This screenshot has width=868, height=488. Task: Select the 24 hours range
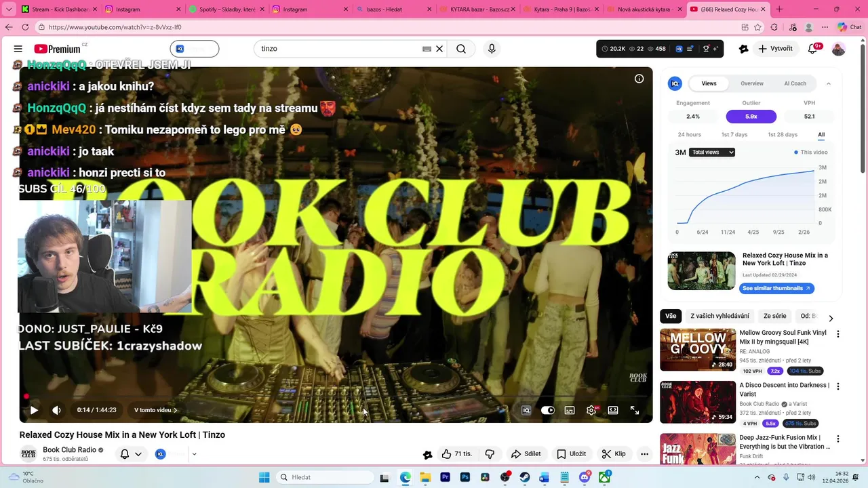point(689,134)
